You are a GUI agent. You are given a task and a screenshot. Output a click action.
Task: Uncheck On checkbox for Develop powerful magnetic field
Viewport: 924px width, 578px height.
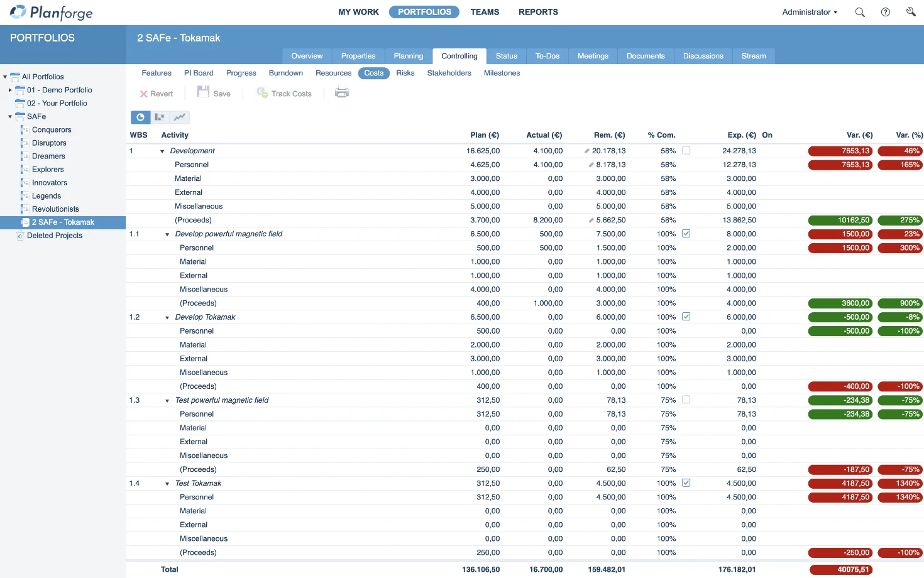(x=686, y=233)
